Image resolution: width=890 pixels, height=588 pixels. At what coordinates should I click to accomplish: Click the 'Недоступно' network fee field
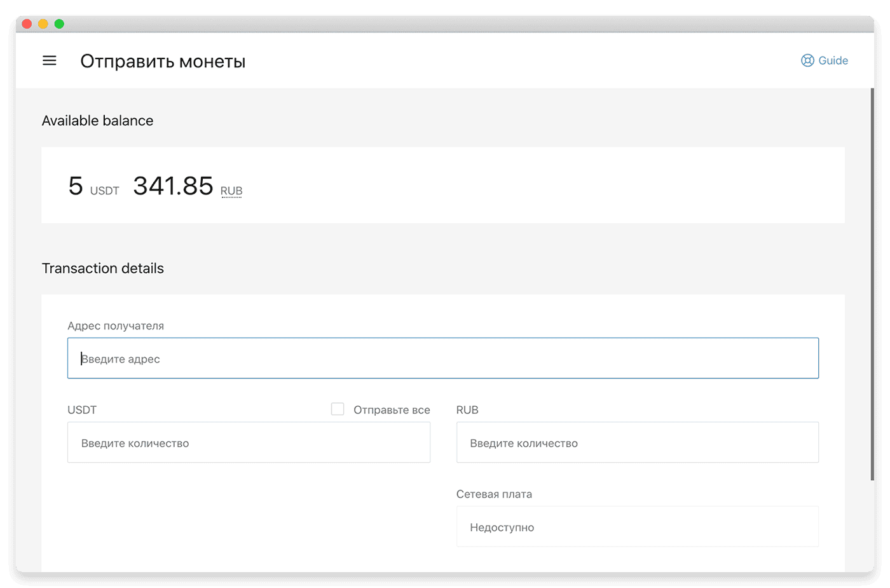638,526
